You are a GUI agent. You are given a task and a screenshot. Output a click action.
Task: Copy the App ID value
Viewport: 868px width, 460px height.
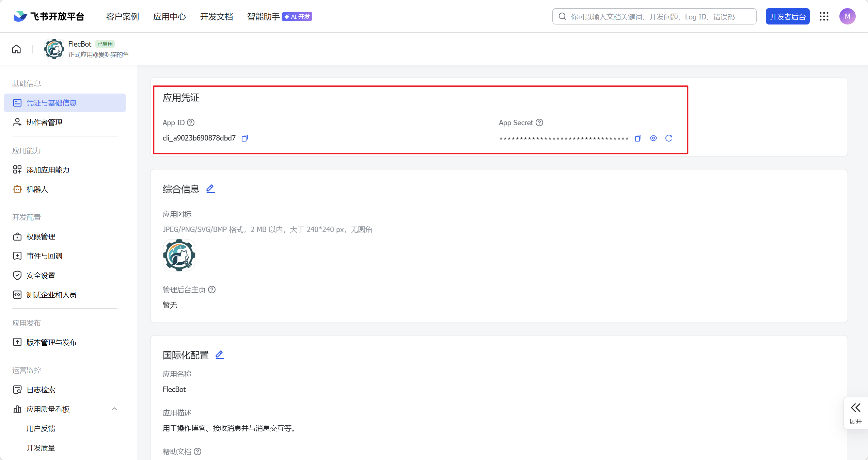coord(244,138)
